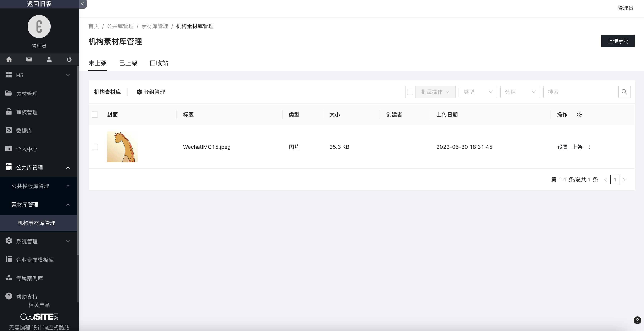Click the power logout icon
The width and height of the screenshot is (644, 331).
click(69, 59)
